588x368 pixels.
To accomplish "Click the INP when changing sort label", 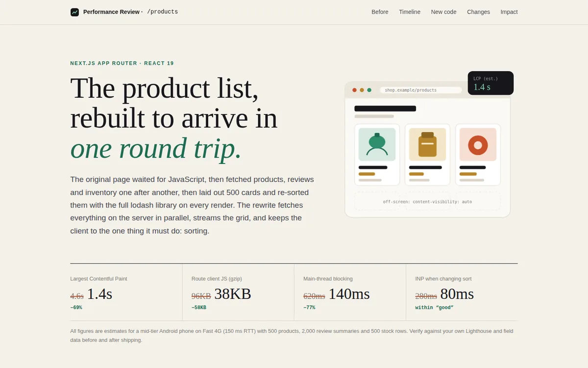I will (x=443, y=279).
